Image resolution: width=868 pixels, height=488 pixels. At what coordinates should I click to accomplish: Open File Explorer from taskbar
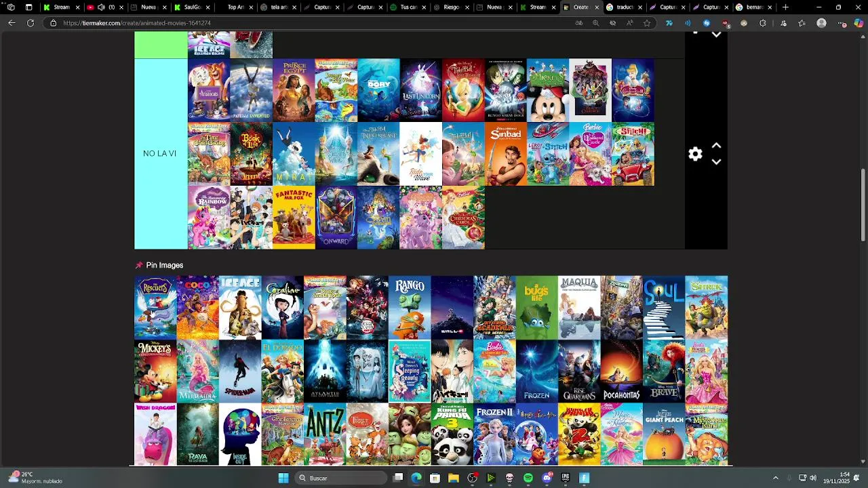(453, 478)
